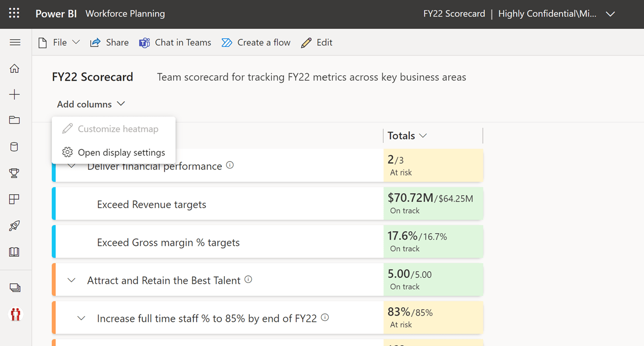Open the Deployment pipelines rocket icon
644x346 pixels.
tap(14, 226)
